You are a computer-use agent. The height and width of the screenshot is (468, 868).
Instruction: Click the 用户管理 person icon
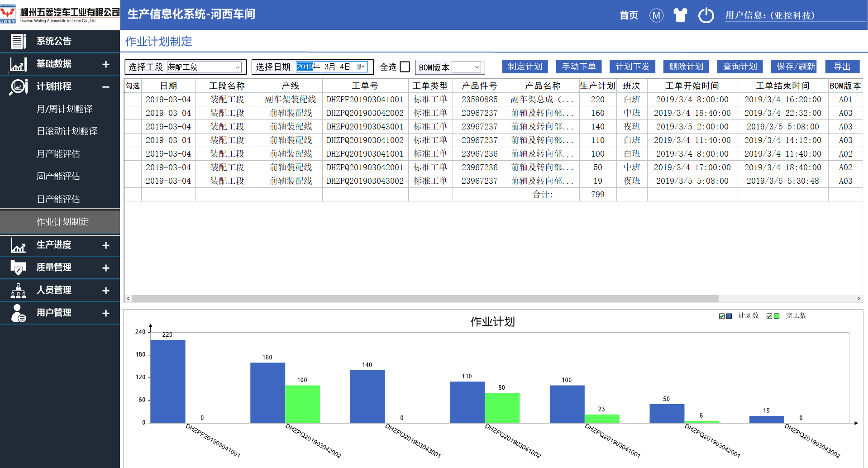coord(18,313)
